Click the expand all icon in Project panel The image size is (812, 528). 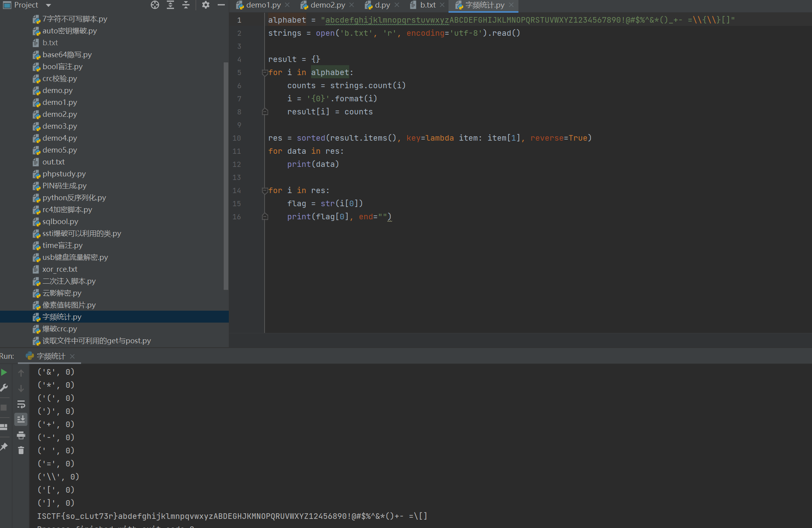(170, 5)
